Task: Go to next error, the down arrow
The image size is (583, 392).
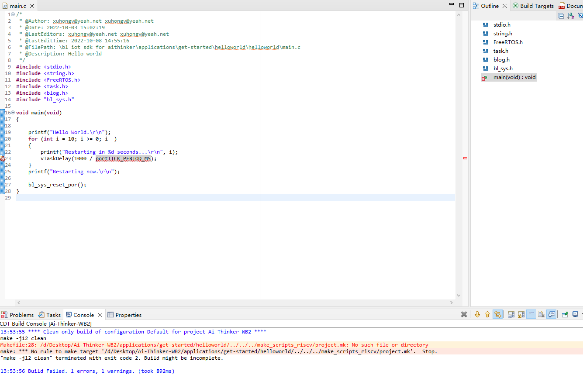Action: (477, 314)
